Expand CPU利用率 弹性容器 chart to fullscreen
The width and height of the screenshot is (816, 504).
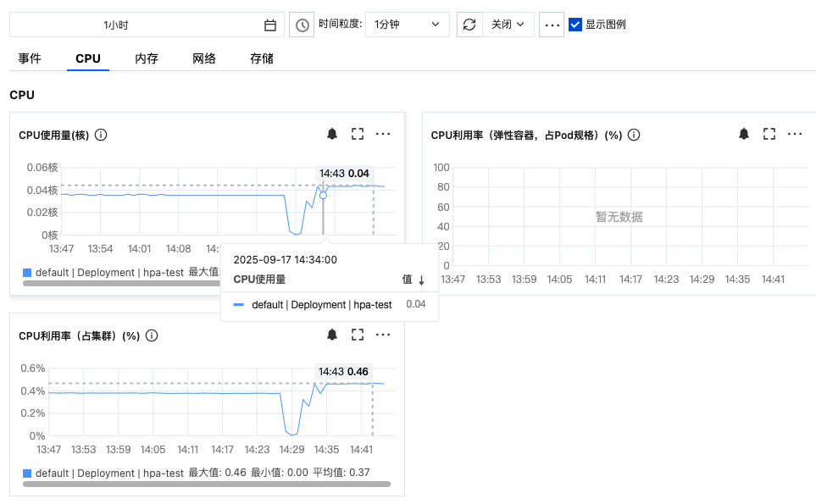(769, 134)
